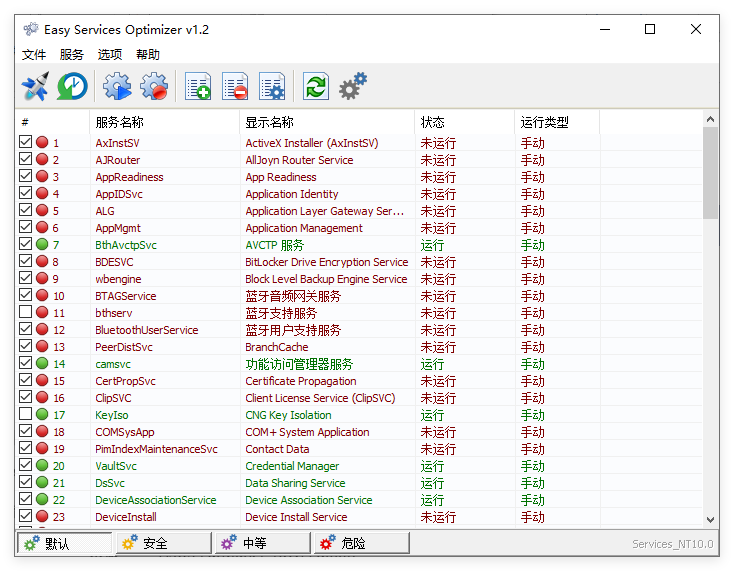This screenshot has height=571, width=734.
Task: Click the gear with red stop icon
Action: click(154, 86)
